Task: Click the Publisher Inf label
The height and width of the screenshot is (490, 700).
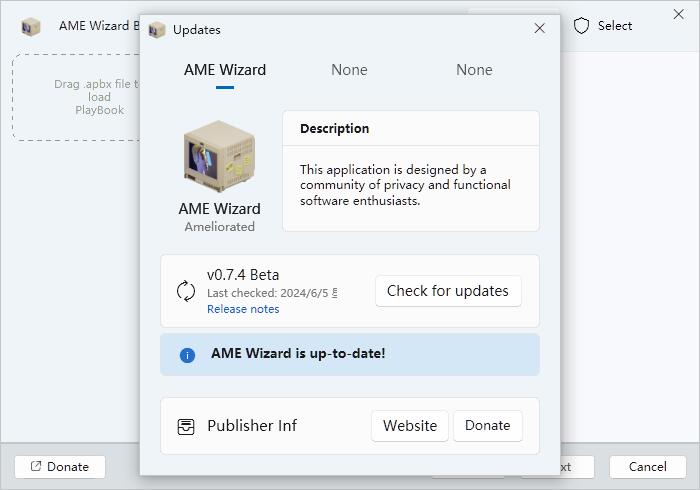Action: tap(252, 426)
